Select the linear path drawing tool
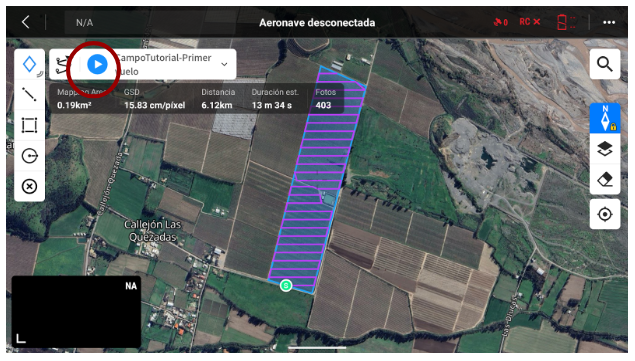 point(29,94)
